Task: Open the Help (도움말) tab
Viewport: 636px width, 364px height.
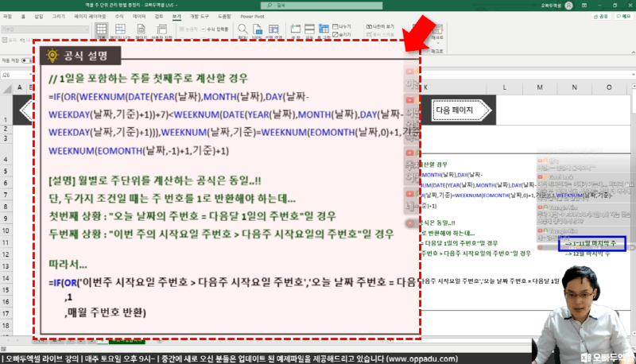Action: point(224,17)
